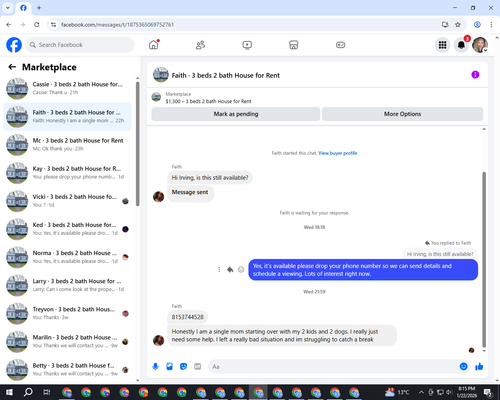The image size is (500, 400).
Task: Open the Kay conversation
Action: pos(67,173)
